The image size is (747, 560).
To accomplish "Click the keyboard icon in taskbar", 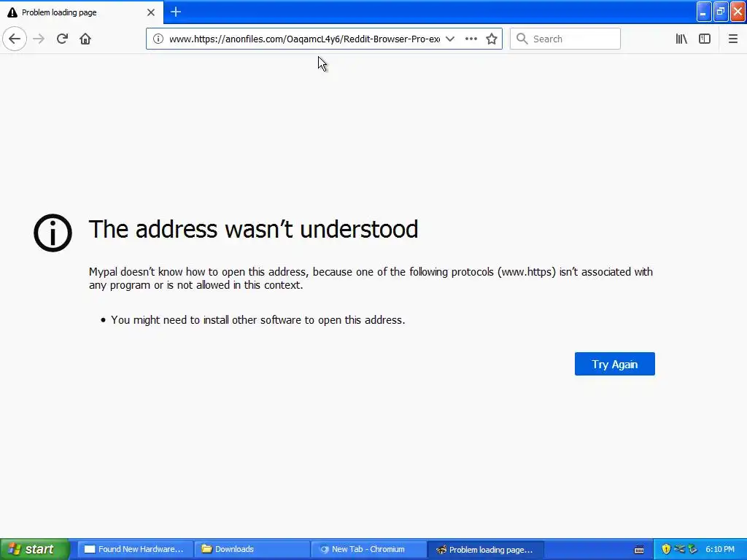I will [x=639, y=550].
